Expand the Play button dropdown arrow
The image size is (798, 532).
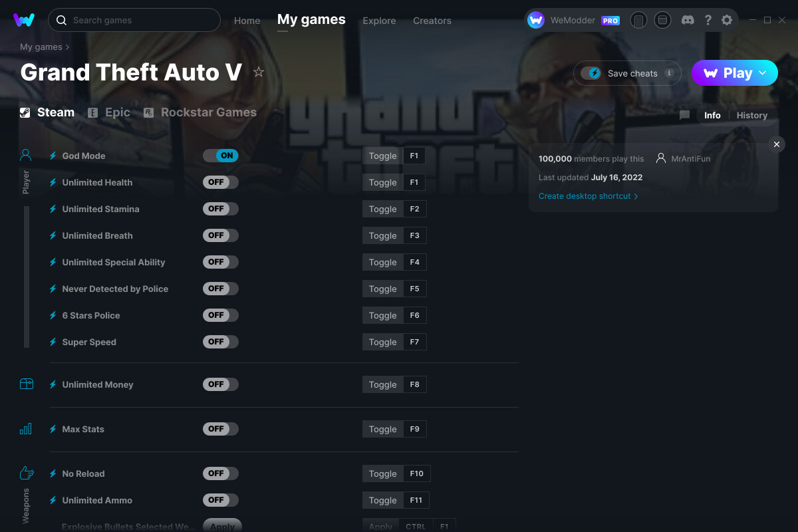click(763, 72)
